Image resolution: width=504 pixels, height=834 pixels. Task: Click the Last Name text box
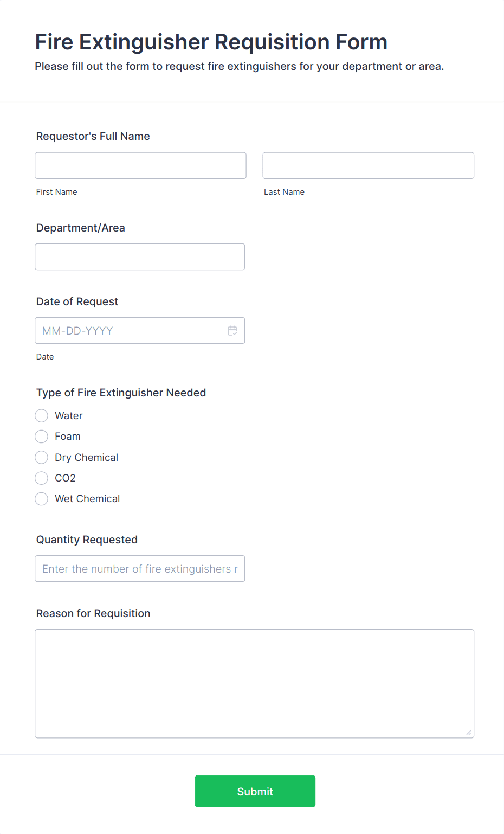pos(368,165)
